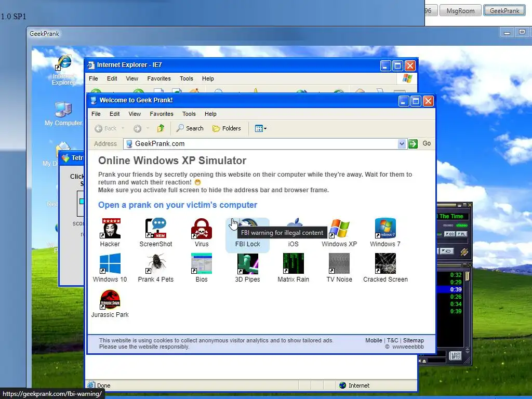Launch the Windows 10 prank icon
Viewport: 532px width, 399px height.
pyautogui.click(x=110, y=268)
